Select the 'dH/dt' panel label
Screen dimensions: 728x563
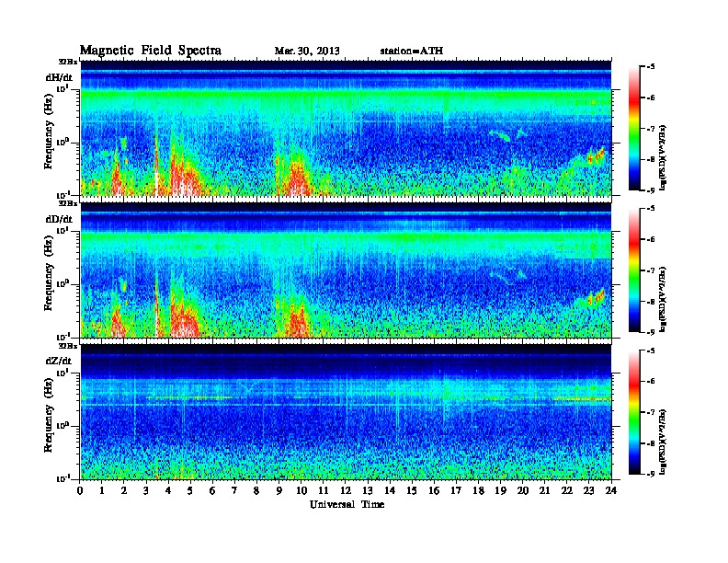[59, 77]
